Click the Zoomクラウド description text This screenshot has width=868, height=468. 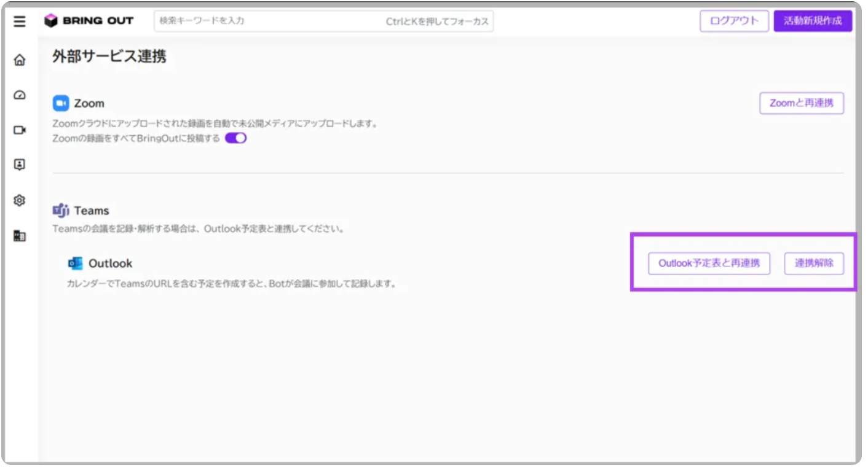[215, 123]
